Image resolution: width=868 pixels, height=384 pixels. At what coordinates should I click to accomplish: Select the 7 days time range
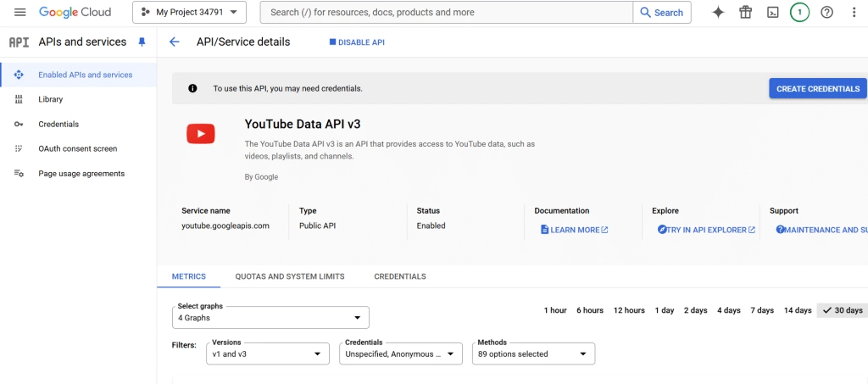(762, 310)
